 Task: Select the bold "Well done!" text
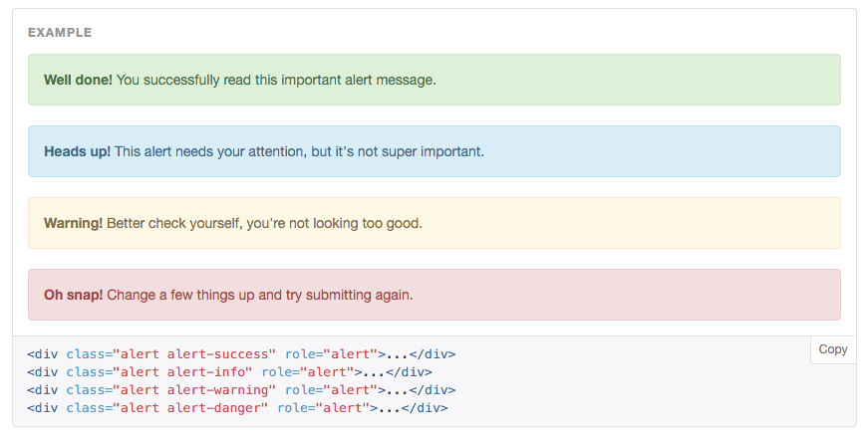78,80
